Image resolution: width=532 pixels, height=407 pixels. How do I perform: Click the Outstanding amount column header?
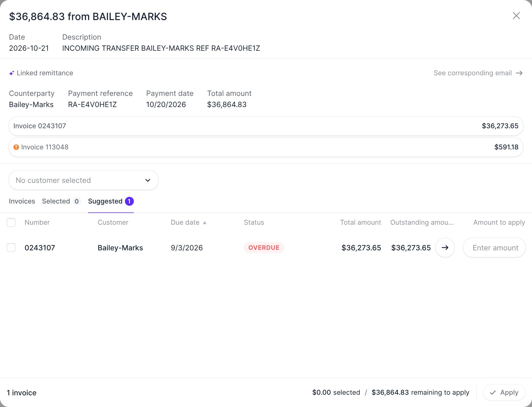(x=422, y=222)
